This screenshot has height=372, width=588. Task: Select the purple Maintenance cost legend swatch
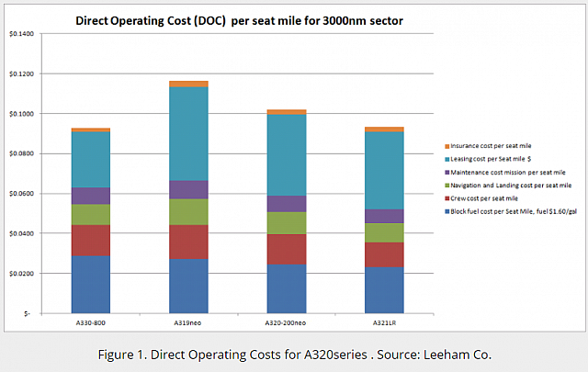pos(447,173)
